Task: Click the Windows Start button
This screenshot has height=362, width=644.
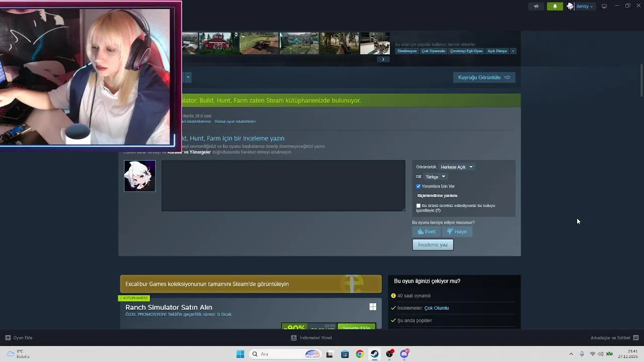Action: pyautogui.click(x=240, y=354)
